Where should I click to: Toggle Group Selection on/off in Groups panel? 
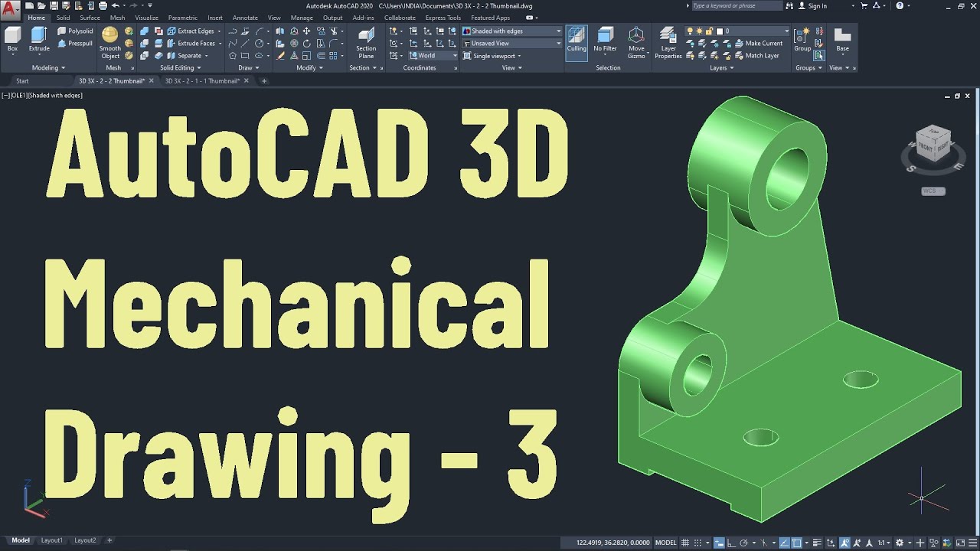[x=819, y=55]
